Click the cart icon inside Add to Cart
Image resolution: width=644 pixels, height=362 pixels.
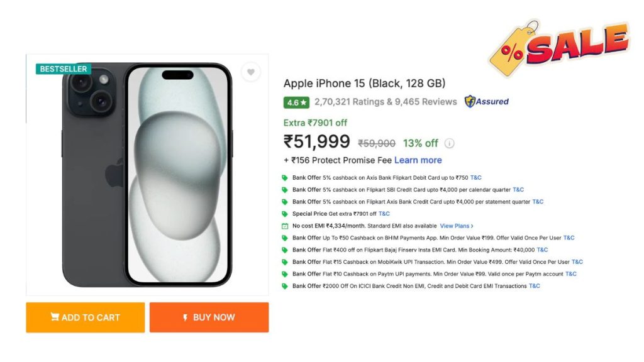[x=55, y=317]
